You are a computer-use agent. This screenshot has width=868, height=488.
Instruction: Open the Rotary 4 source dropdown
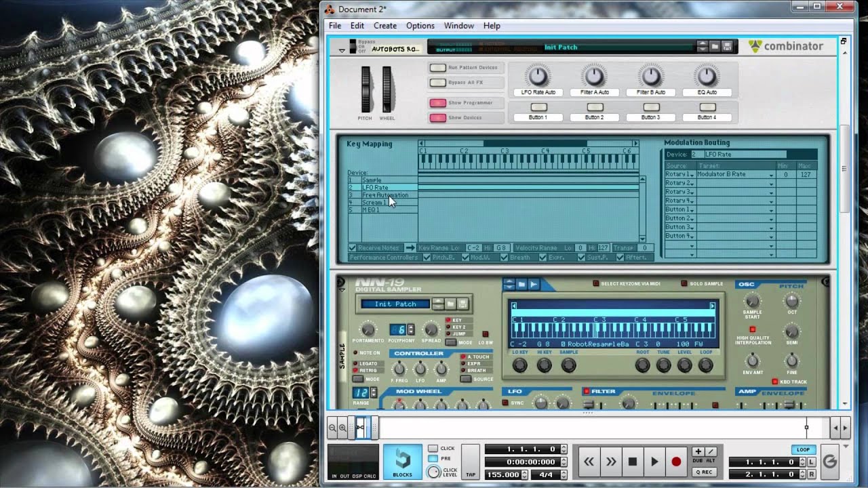point(680,201)
